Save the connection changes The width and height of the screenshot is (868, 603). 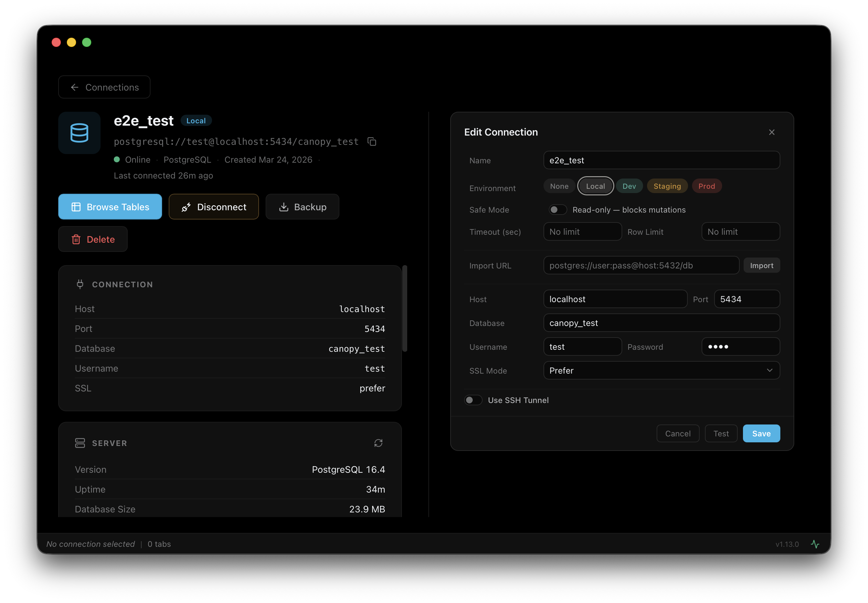coord(761,434)
